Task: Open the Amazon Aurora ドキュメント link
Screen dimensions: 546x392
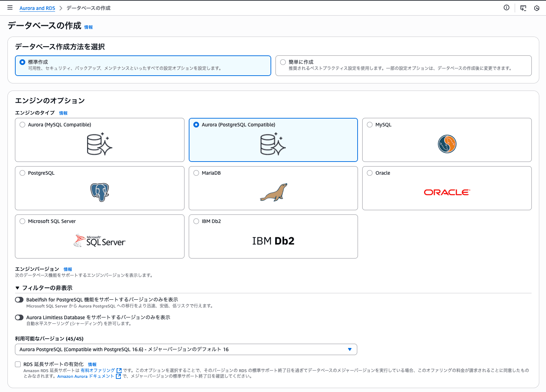Action: 86,376
